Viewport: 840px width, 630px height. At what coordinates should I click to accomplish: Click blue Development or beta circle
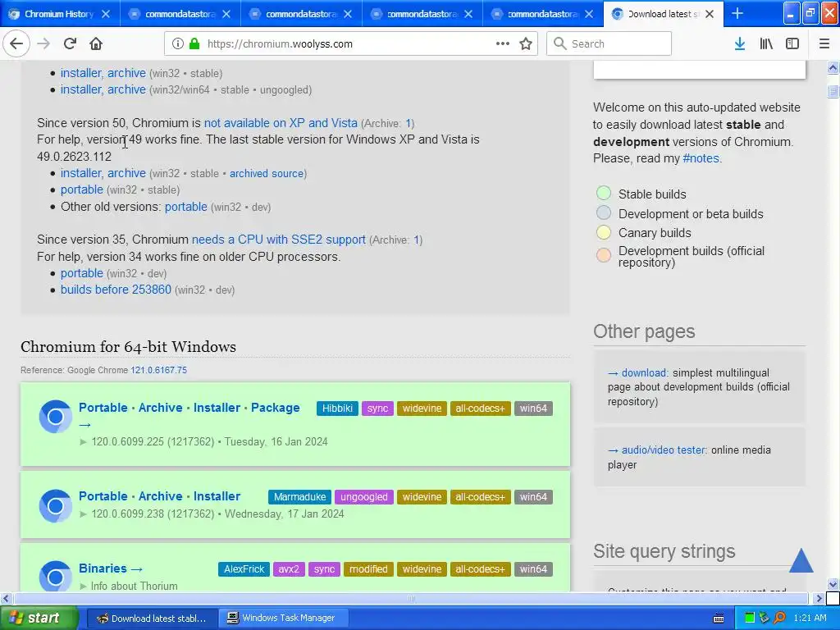click(603, 212)
